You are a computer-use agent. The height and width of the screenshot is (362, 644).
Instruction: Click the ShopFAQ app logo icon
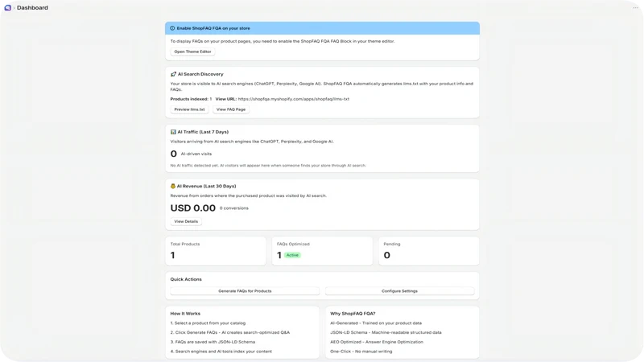(x=7, y=8)
